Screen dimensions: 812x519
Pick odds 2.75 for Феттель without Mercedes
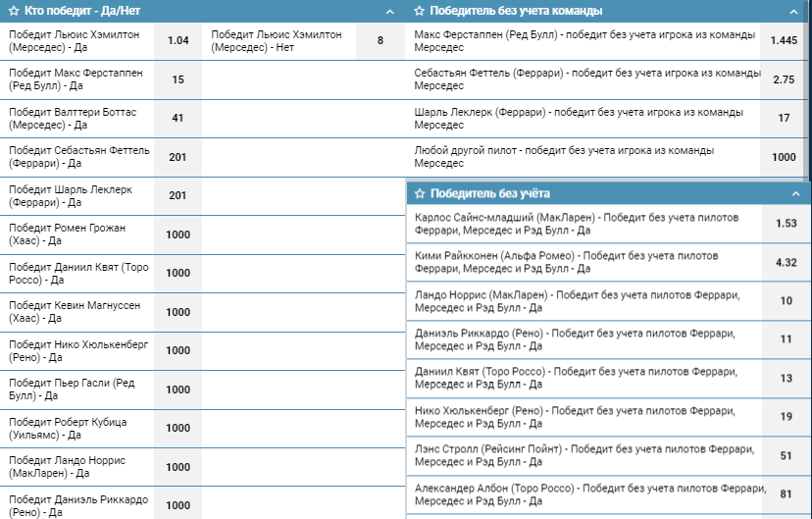coord(784,79)
